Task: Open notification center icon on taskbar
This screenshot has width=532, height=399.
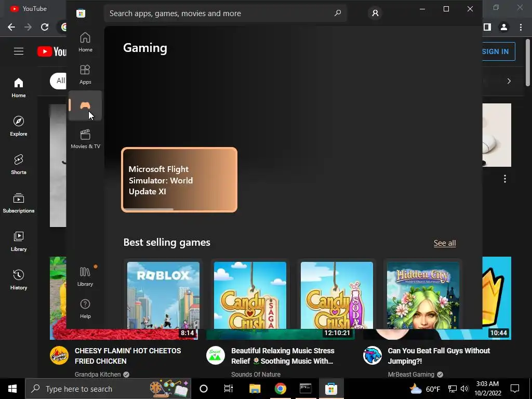Action: coord(515,389)
